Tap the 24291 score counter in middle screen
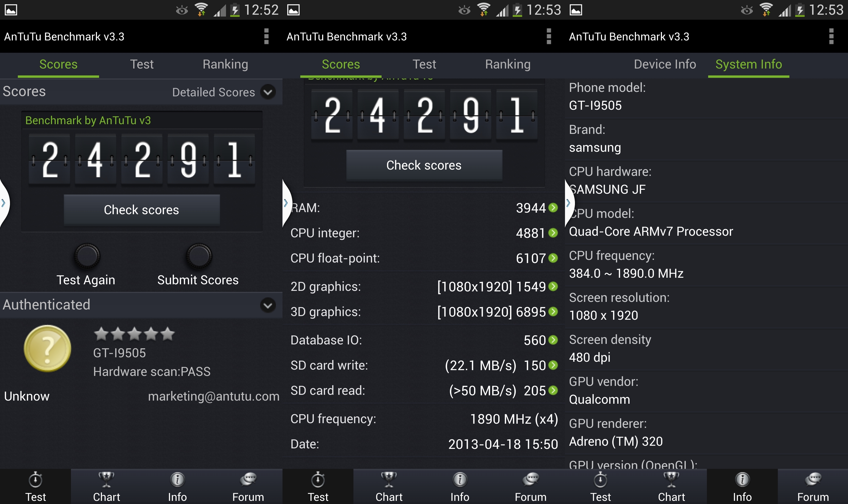Screen dimensions: 848x504 (424, 115)
